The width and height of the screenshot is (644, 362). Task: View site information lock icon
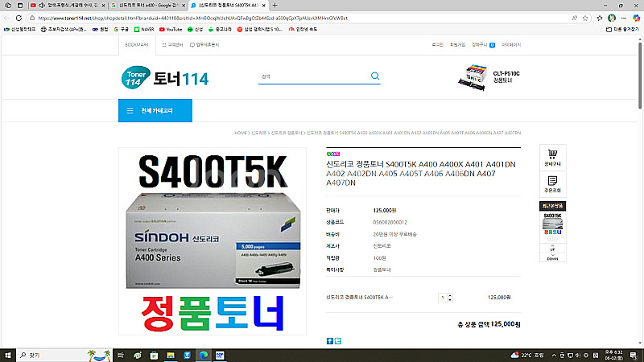coord(32,18)
